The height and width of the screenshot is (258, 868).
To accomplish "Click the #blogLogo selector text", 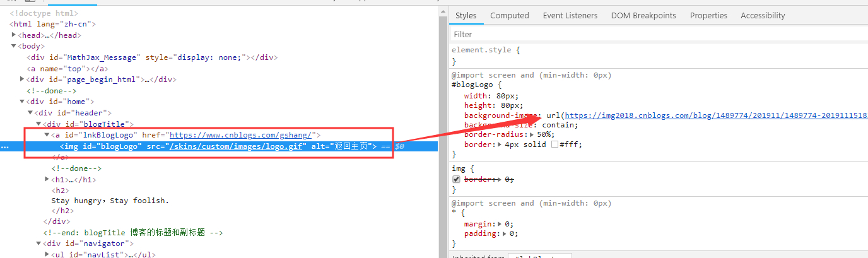I will (x=473, y=85).
